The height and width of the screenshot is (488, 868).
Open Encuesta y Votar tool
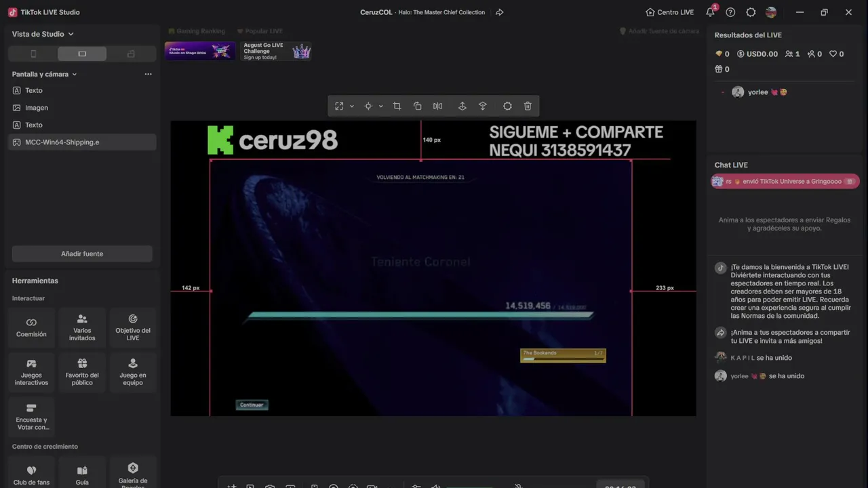pos(31,417)
